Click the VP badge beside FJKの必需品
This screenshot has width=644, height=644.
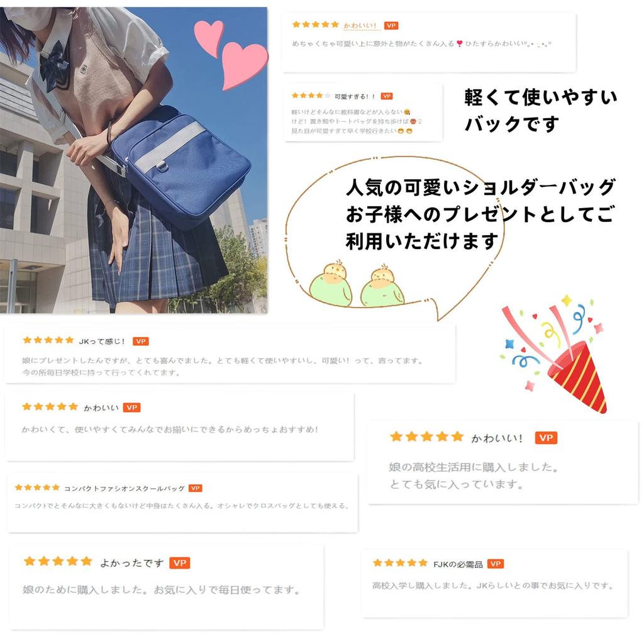tap(496, 564)
